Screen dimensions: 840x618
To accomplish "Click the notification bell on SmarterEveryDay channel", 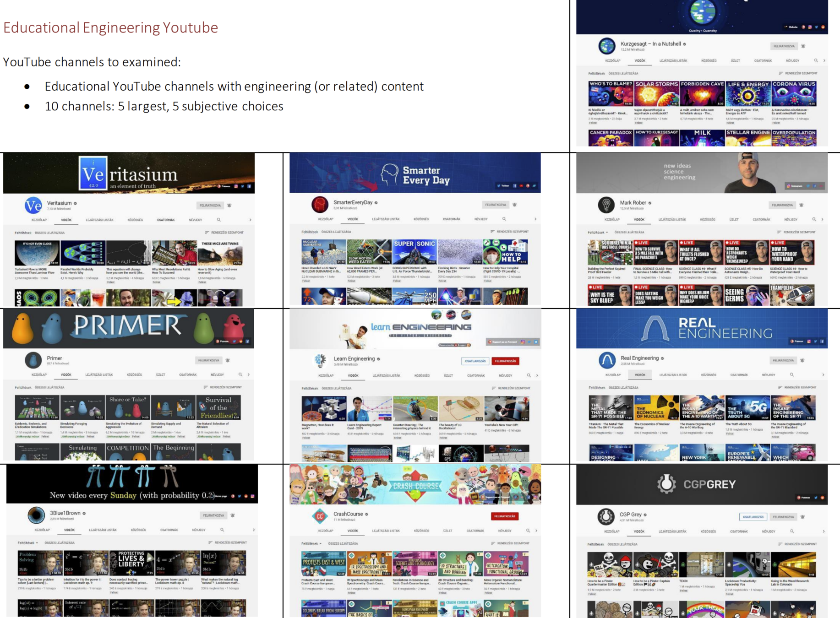I will tap(515, 205).
